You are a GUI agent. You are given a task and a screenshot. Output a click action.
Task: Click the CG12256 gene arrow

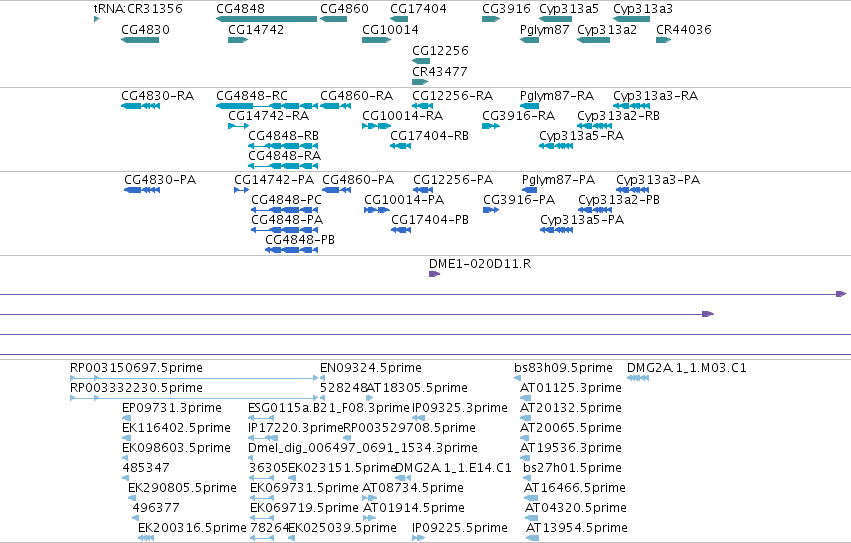pos(421,61)
